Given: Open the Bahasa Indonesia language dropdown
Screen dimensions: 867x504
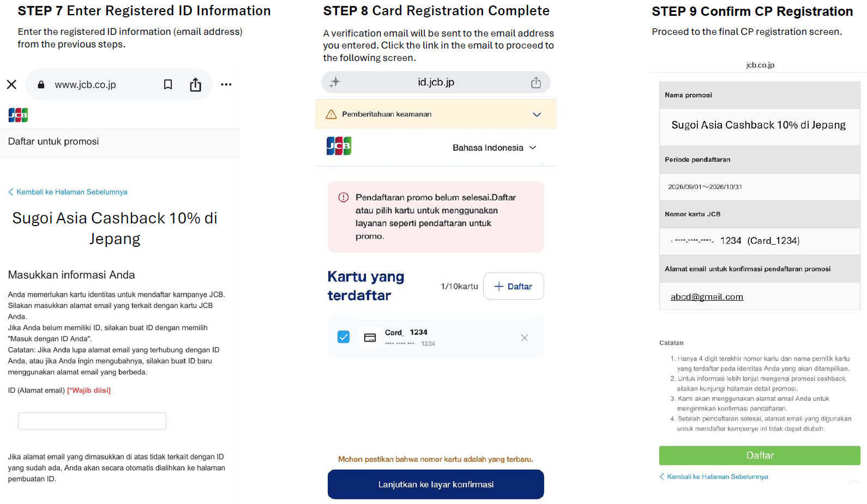Looking at the screenshot, I should (x=494, y=148).
